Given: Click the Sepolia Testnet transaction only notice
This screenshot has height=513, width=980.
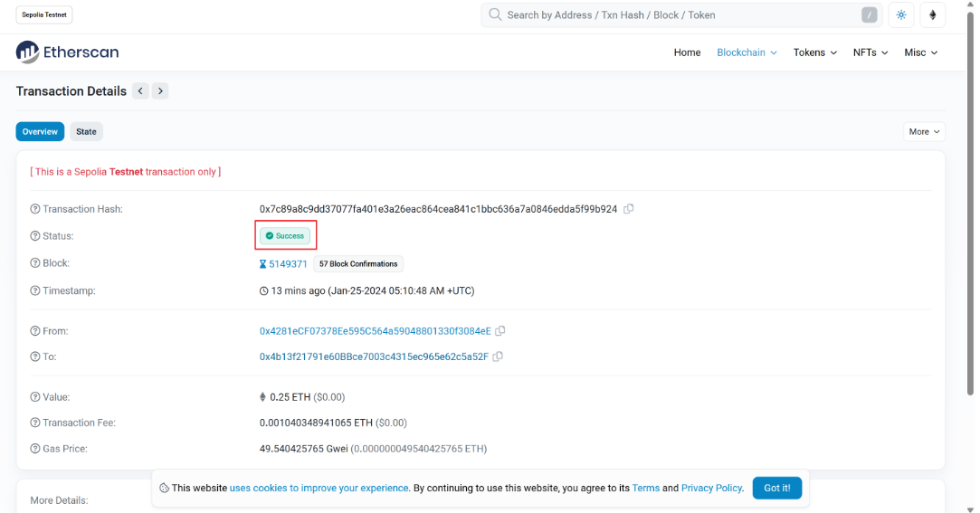Looking at the screenshot, I should click(x=126, y=172).
